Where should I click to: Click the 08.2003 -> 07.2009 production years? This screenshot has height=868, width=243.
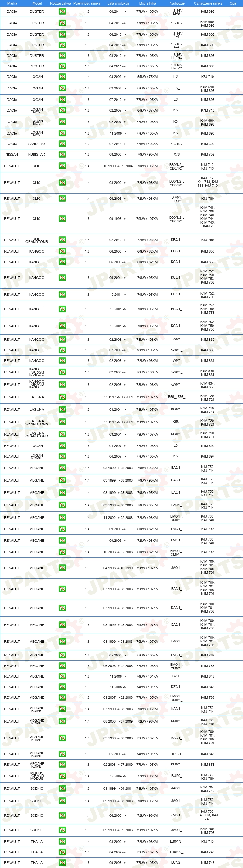pyautogui.click(x=118, y=721)
